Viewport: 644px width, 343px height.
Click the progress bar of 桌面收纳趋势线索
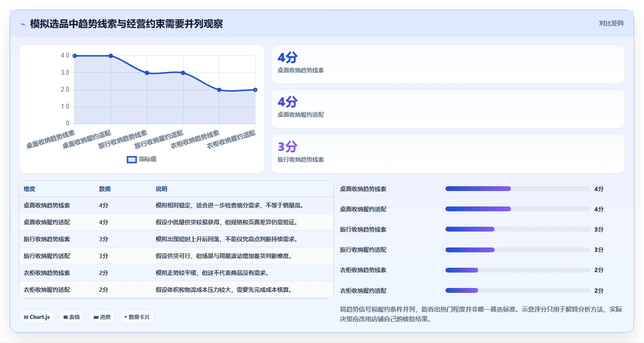coord(518,189)
